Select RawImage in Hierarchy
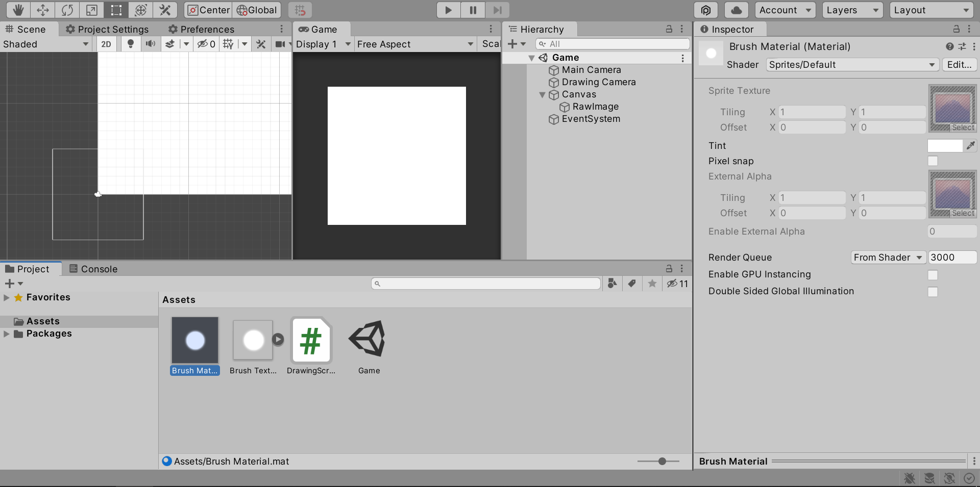 coord(595,107)
